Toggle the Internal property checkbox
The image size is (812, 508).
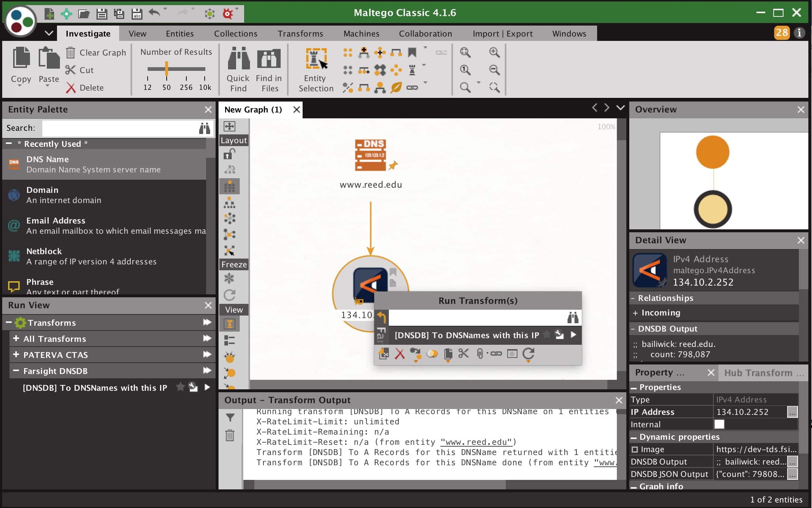click(719, 424)
